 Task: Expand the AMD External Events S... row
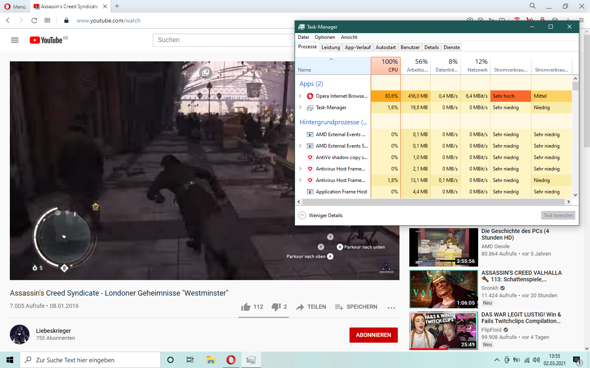[300, 146]
